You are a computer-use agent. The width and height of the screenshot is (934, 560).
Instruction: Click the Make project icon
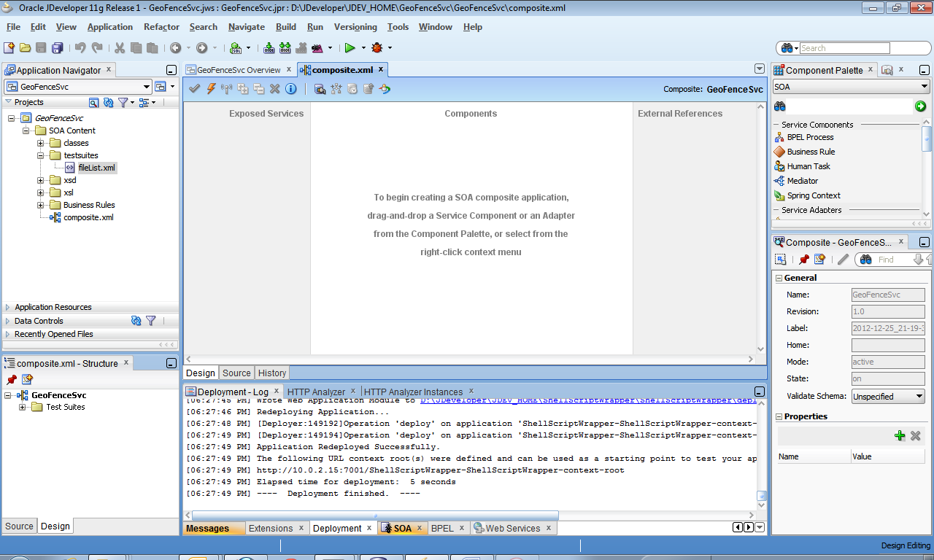click(x=269, y=47)
